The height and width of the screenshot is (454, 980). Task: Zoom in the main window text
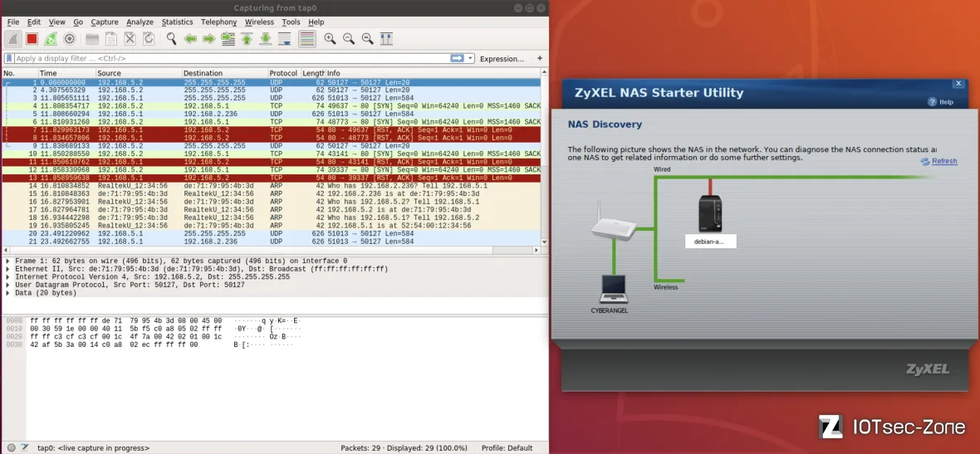[x=330, y=39]
